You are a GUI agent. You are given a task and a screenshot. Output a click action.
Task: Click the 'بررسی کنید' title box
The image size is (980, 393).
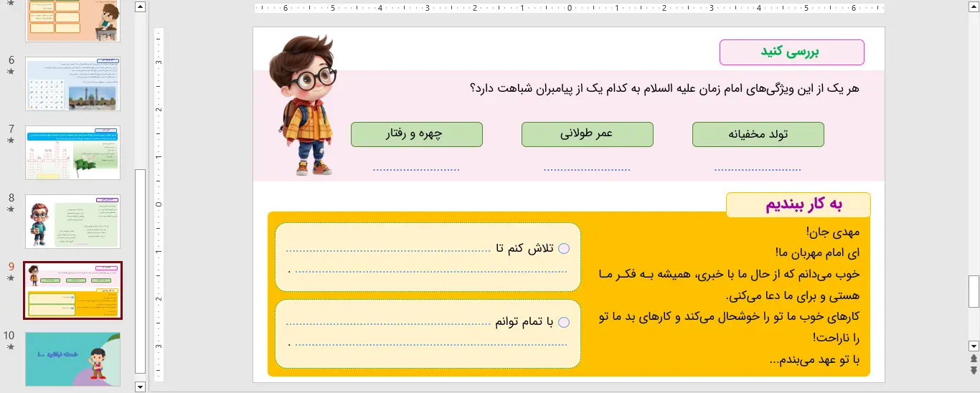click(x=791, y=52)
